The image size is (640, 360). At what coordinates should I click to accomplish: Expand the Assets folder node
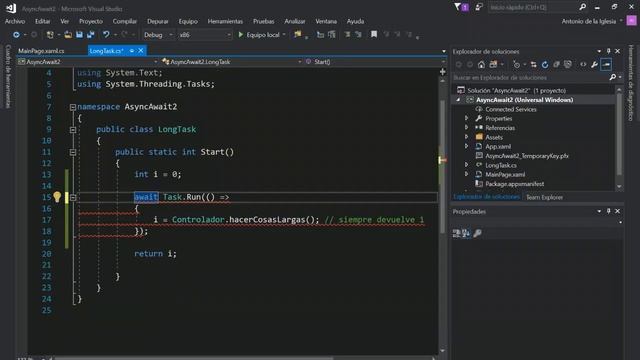pos(467,137)
